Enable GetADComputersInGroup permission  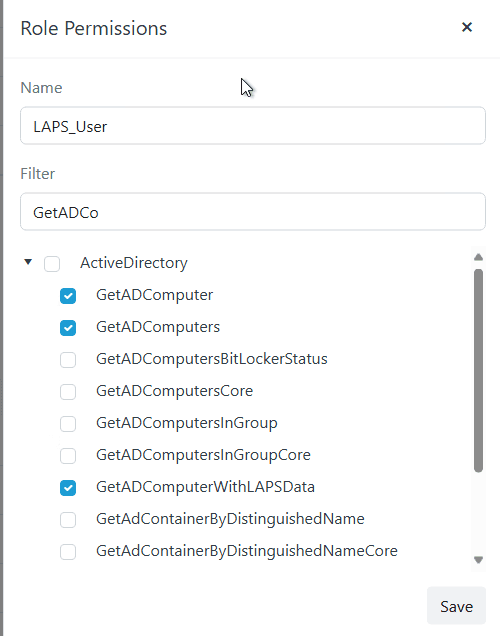68,424
